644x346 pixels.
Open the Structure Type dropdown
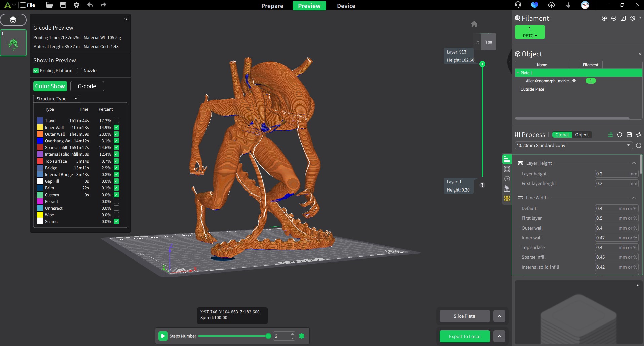pyautogui.click(x=56, y=99)
